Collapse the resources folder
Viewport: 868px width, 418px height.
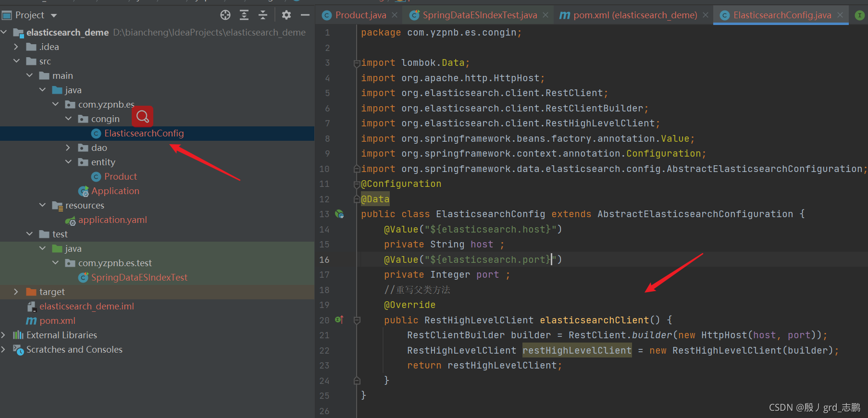click(42, 205)
